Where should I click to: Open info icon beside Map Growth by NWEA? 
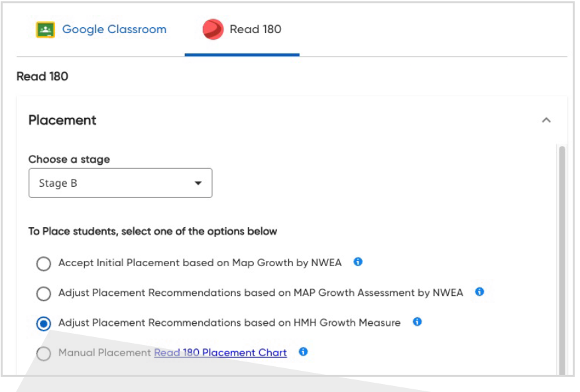click(358, 262)
